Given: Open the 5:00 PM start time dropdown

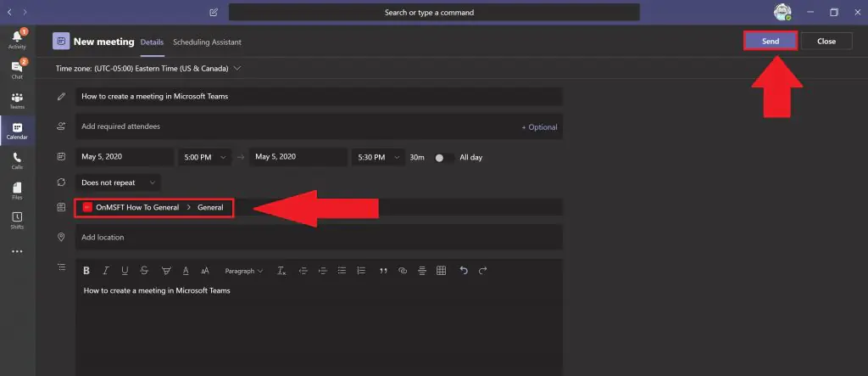Looking at the screenshot, I should [x=203, y=157].
